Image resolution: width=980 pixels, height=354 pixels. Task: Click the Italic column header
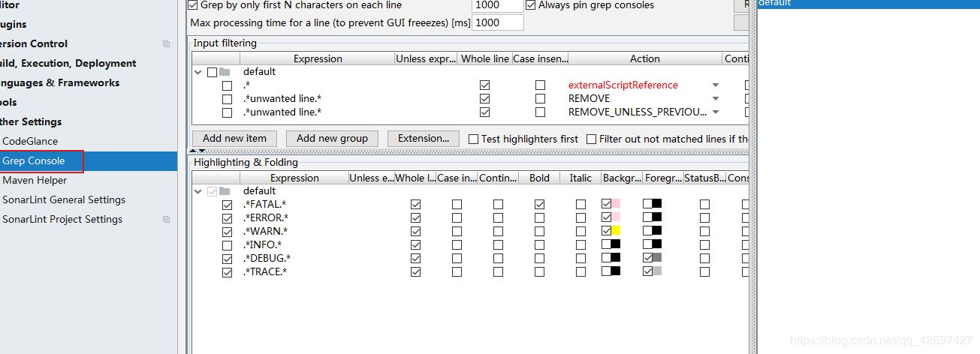coord(580,178)
